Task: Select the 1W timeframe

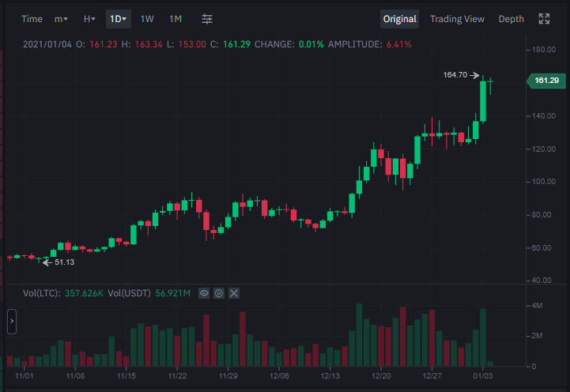Action: 147,19
